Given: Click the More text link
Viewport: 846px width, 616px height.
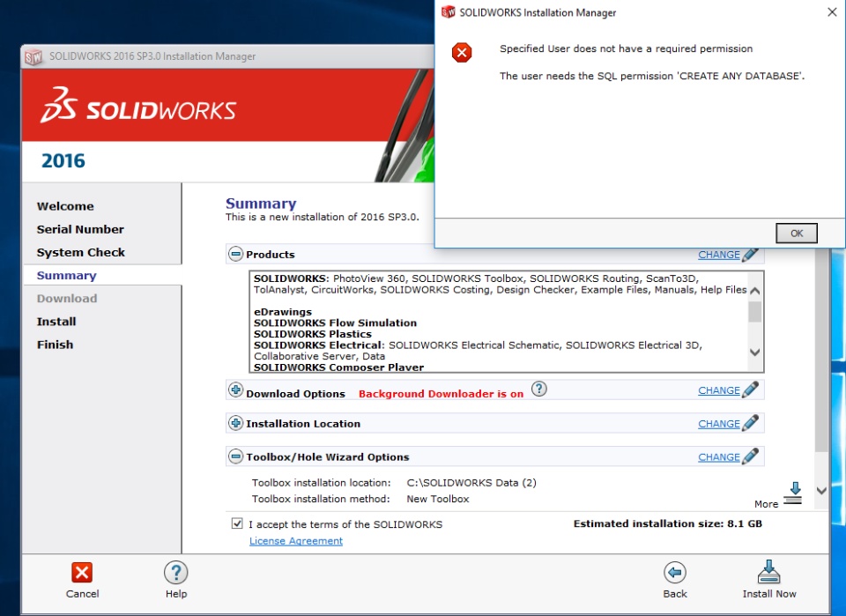Looking at the screenshot, I should (766, 504).
